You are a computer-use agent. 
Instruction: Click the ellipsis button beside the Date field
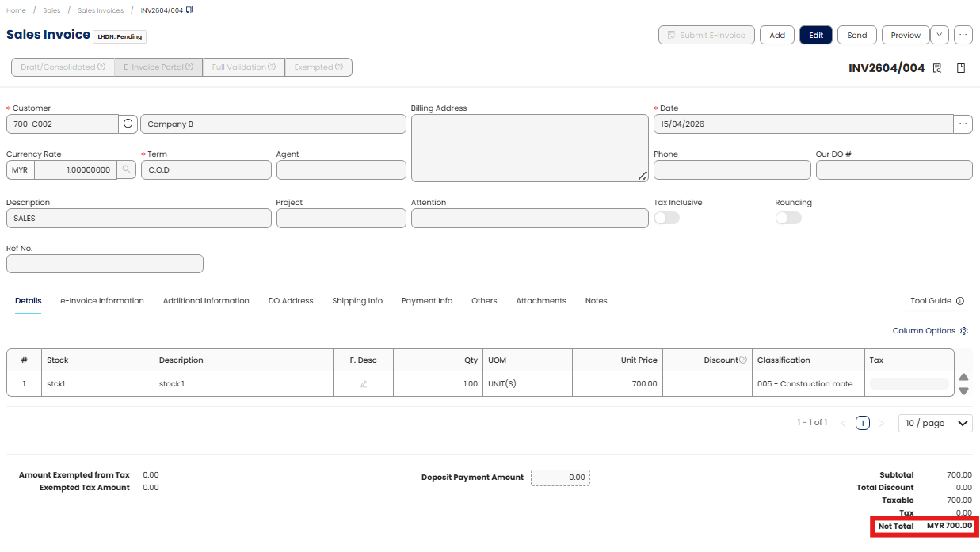[963, 124]
